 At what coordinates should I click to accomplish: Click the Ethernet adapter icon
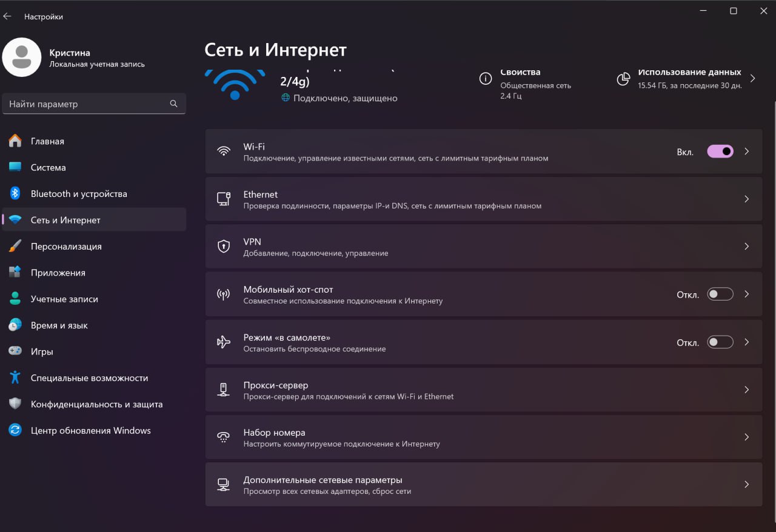(224, 199)
